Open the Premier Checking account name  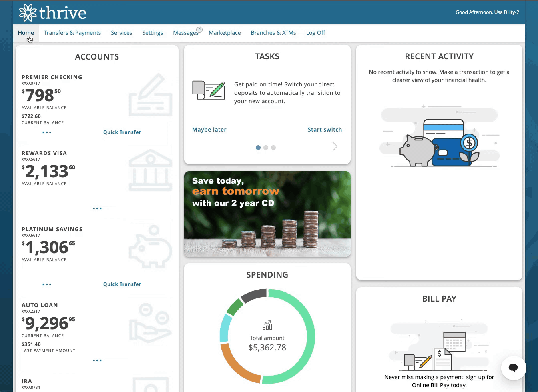[x=52, y=77]
